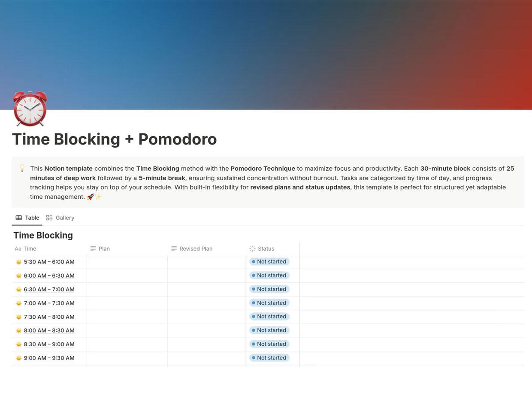Click the Time Blocking + Pomodoro page title
This screenshot has width=532, height=399.
[115, 139]
